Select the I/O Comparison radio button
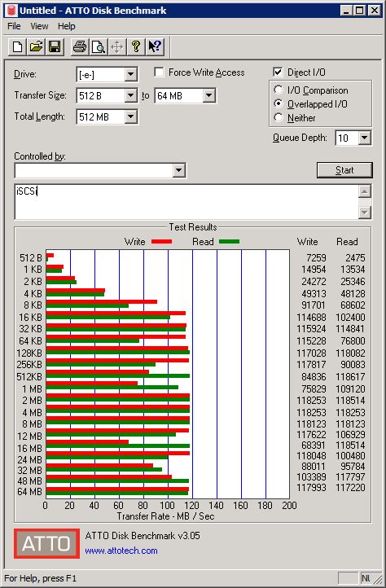The image size is (386, 588). (279, 90)
